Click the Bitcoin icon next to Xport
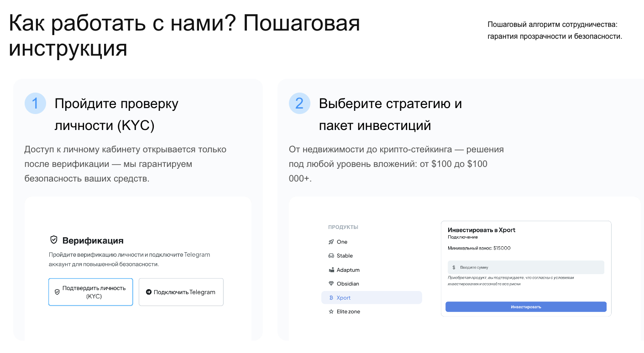Screen dimensions: 644x353 [331, 298]
